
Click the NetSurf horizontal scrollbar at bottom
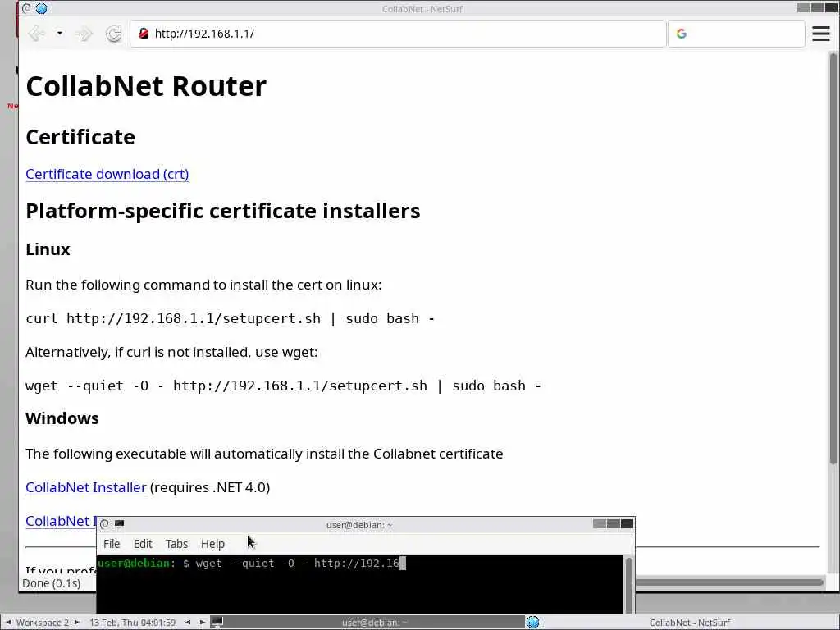click(x=728, y=582)
